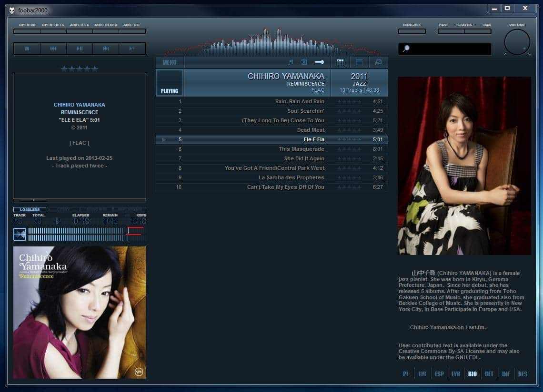
Task: Click the Open Files button
Action: tap(53, 31)
